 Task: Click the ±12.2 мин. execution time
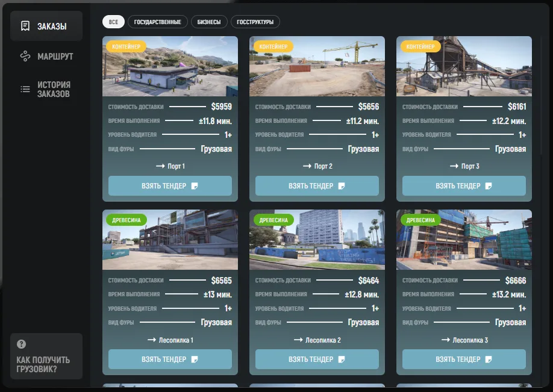coord(509,121)
